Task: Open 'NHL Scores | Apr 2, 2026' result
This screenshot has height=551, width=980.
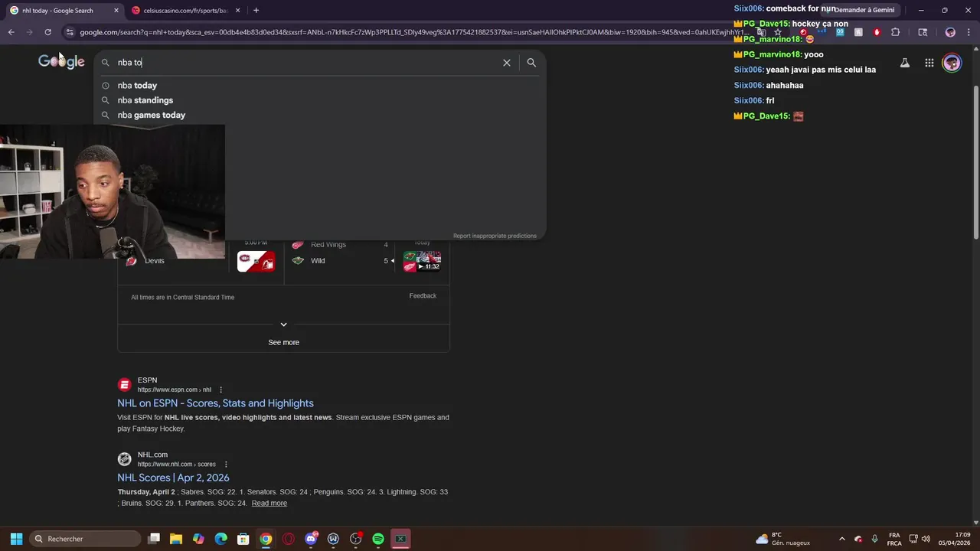Action: pos(173,478)
